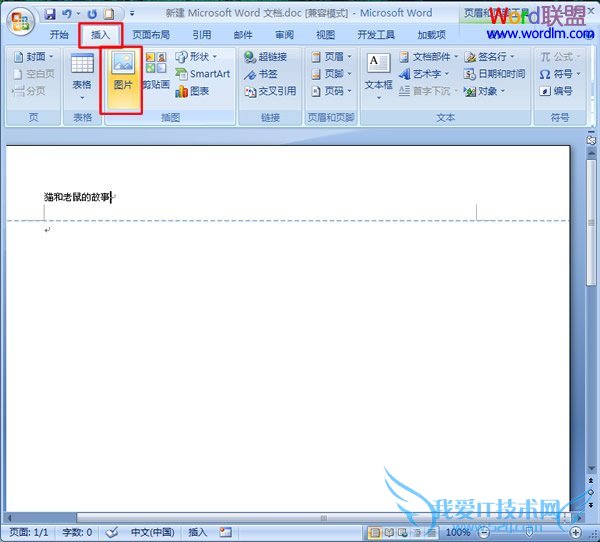Insert an 对象 object

[485, 91]
